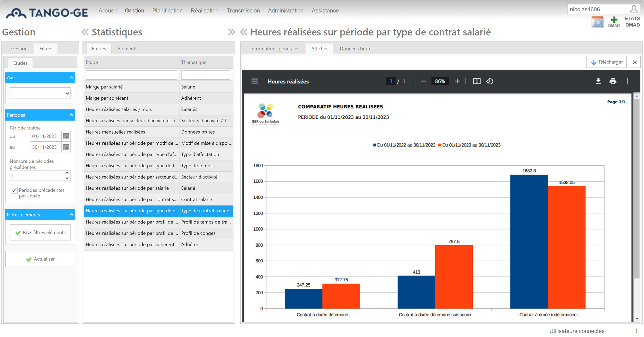This screenshot has height=337, width=644.
Task: Click the Télécharger button
Action: (606, 62)
